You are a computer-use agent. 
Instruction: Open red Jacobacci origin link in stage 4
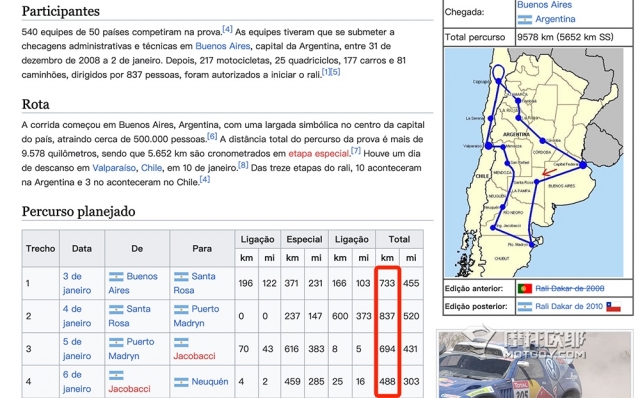(129, 389)
